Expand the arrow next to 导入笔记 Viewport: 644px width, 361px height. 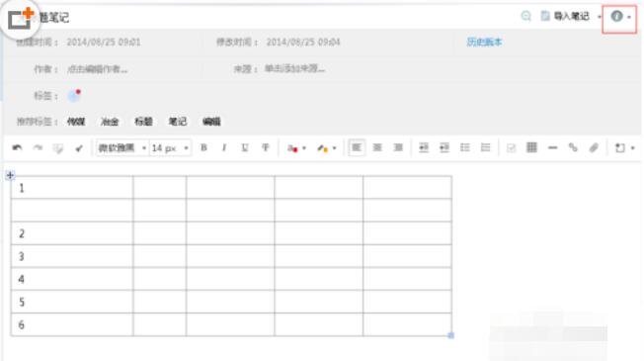(x=600, y=17)
